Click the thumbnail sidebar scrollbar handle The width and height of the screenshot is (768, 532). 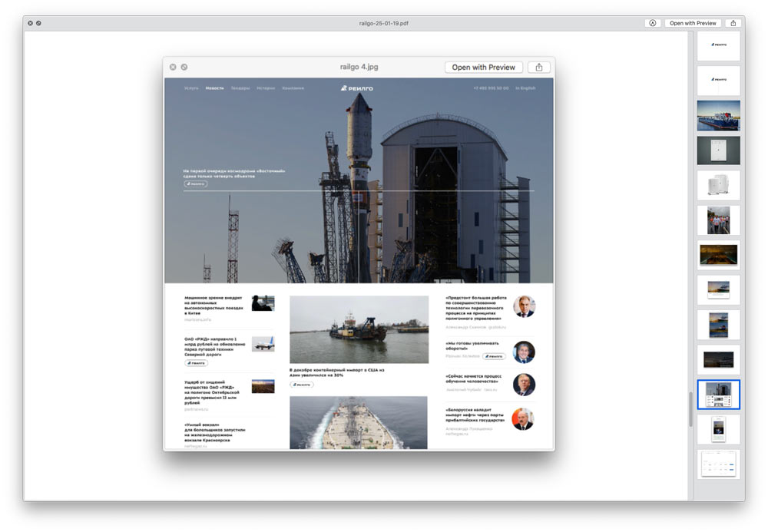690,408
